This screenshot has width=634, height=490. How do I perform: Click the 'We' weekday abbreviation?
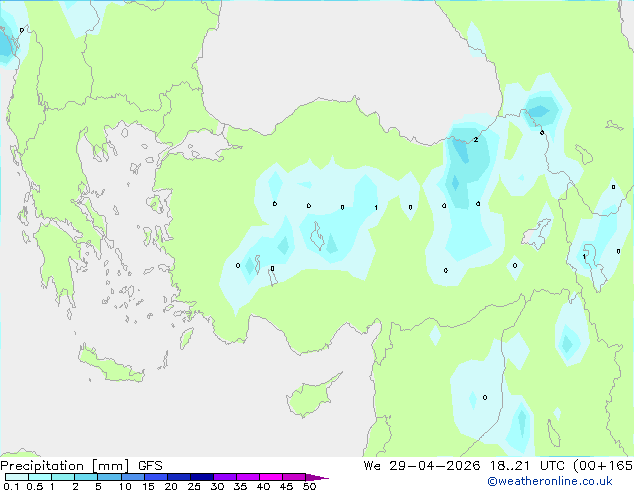coord(372,466)
